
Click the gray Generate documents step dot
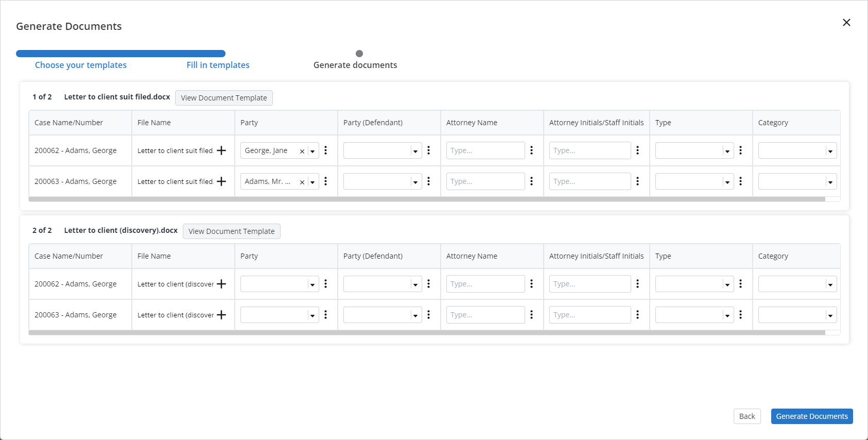click(359, 54)
